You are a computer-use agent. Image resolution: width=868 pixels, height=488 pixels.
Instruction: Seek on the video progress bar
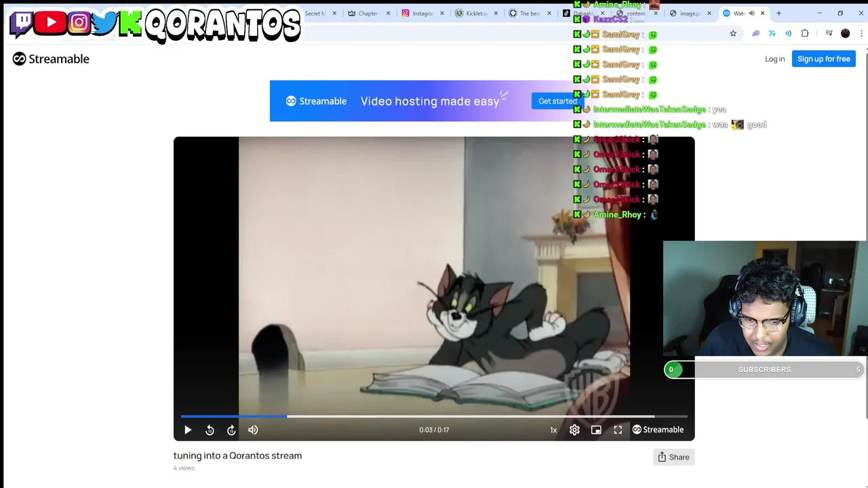point(434,416)
